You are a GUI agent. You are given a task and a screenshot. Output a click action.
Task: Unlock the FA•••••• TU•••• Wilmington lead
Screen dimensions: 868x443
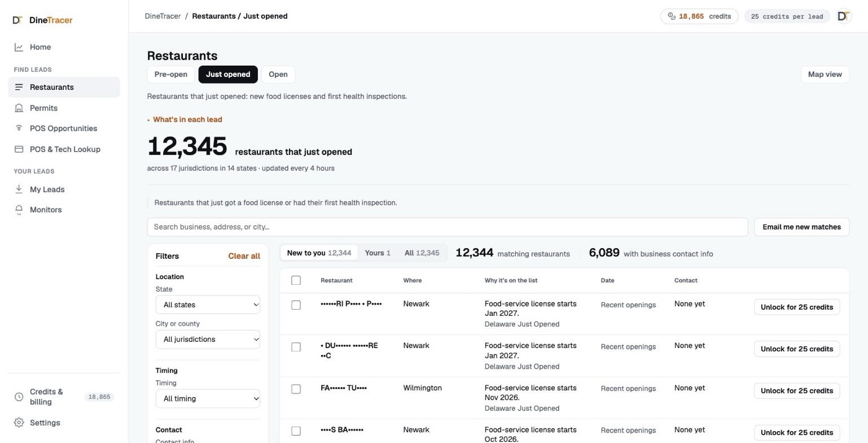coord(797,391)
